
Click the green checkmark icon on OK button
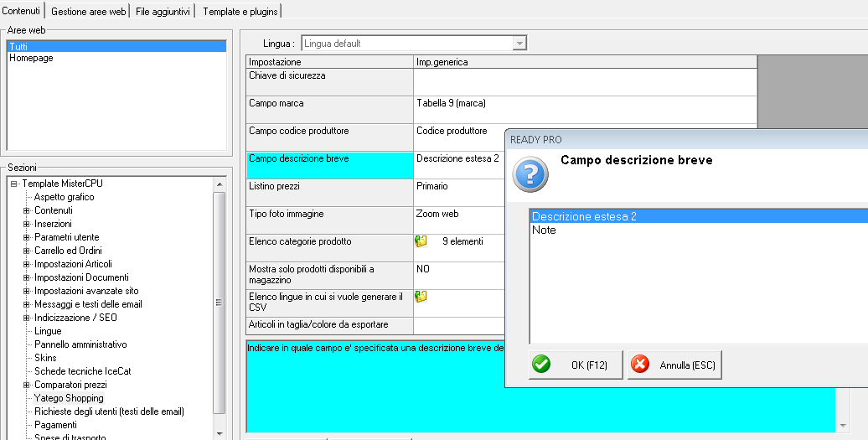[541, 365]
